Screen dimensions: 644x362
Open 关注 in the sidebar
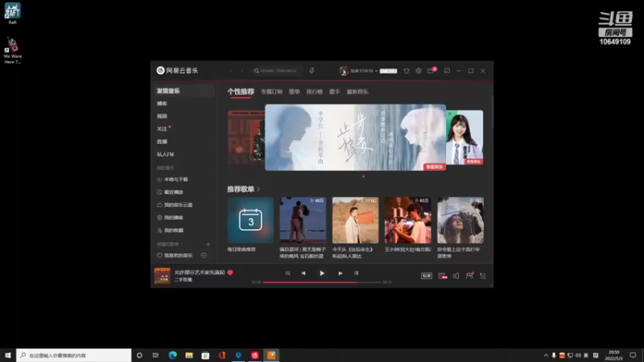point(162,129)
